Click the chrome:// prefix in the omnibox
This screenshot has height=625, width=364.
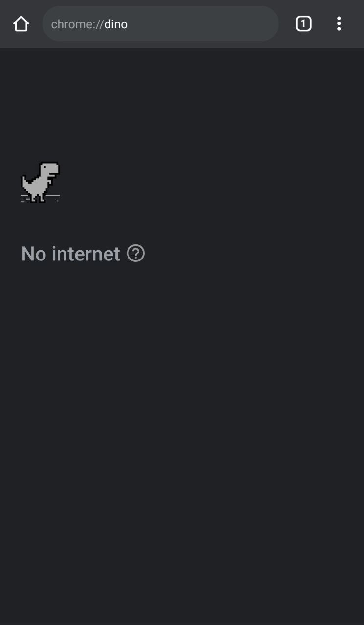click(x=77, y=24)
